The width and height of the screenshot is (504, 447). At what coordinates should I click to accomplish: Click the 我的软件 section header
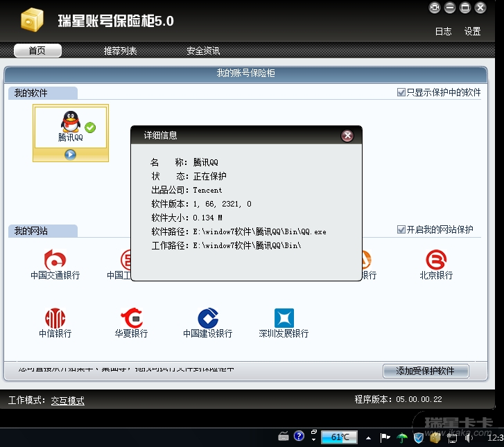click(x=43, y=93)
